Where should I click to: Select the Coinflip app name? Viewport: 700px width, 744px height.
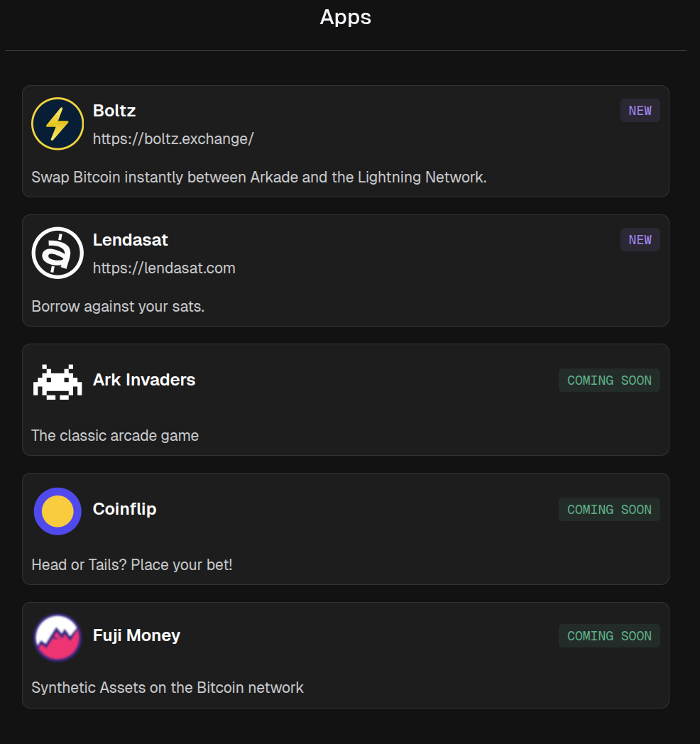point(125,509)
